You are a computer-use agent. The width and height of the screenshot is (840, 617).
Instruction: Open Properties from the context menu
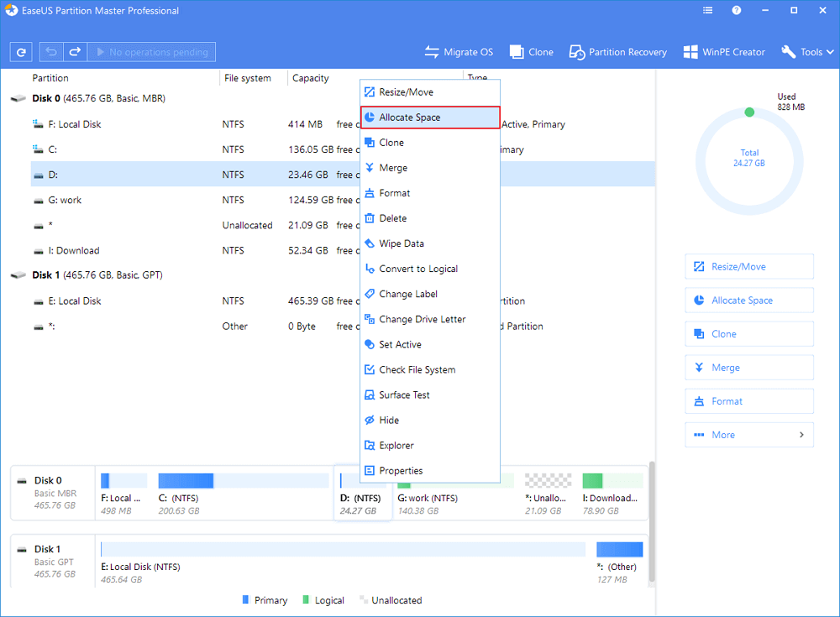[430, 470]
